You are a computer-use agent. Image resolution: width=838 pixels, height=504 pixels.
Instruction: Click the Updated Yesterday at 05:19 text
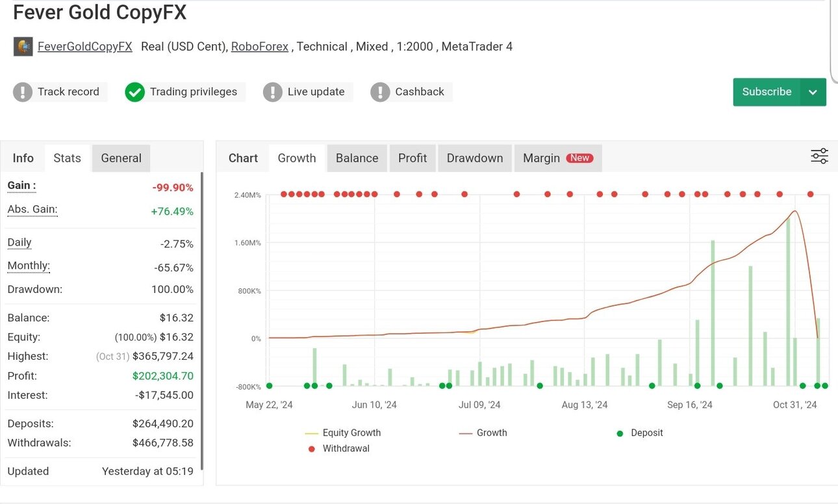[147, 472]
